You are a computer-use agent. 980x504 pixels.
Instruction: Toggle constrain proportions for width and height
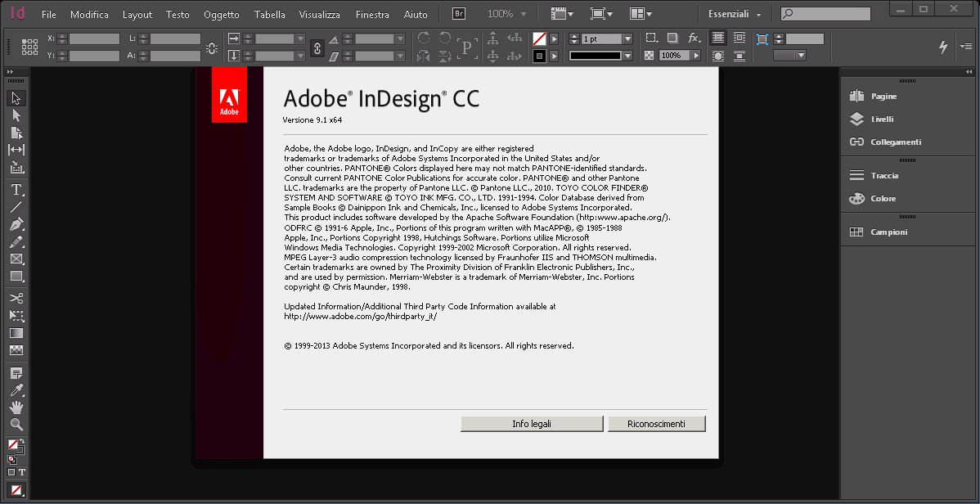212,47
